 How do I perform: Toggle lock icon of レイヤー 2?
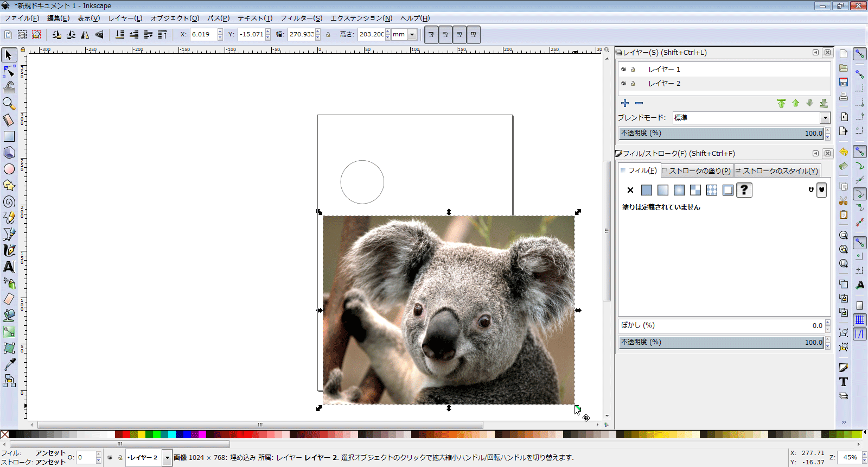tap(633, 84)
